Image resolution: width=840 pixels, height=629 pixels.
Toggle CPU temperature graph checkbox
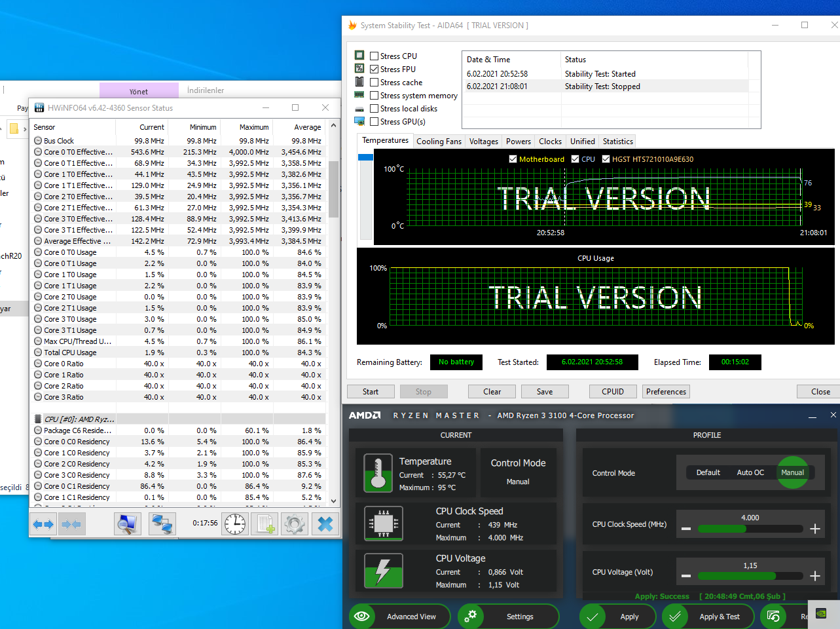(x=575, y=159)
